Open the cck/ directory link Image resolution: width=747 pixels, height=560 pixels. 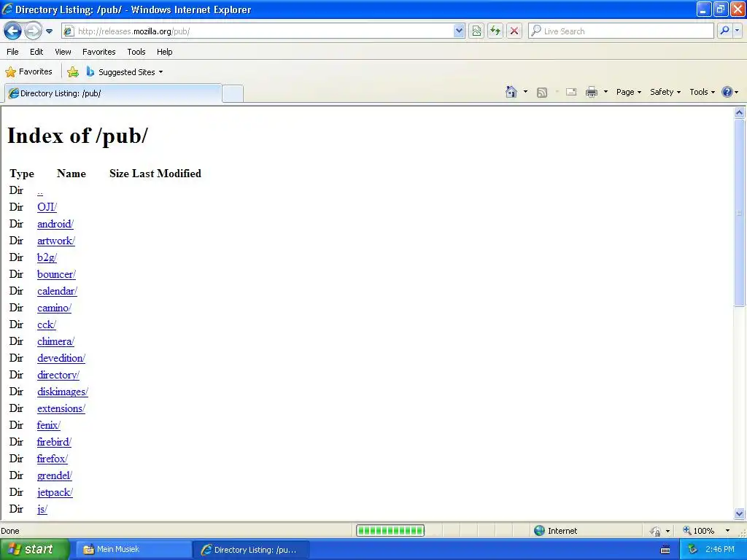(47, 324)
